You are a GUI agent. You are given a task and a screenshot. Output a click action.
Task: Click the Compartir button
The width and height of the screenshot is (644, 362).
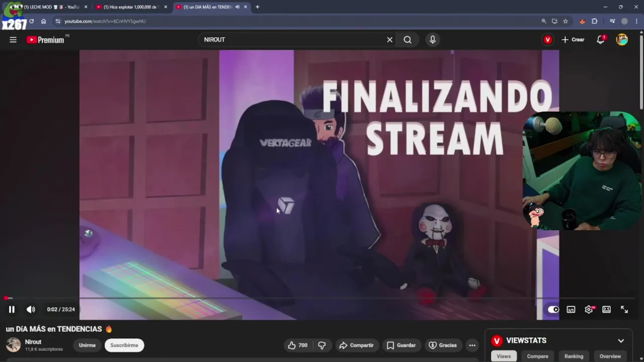pyautogui.click(x=356, y=345)
